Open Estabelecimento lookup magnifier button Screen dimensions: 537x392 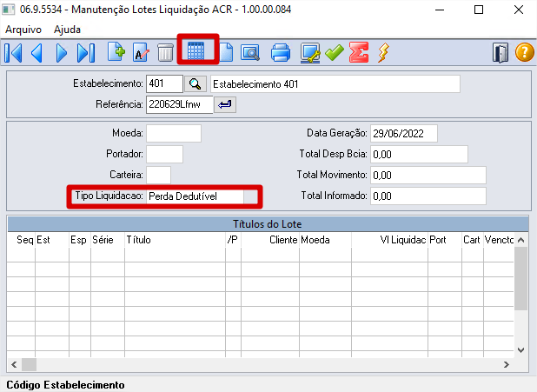point(196,84)
